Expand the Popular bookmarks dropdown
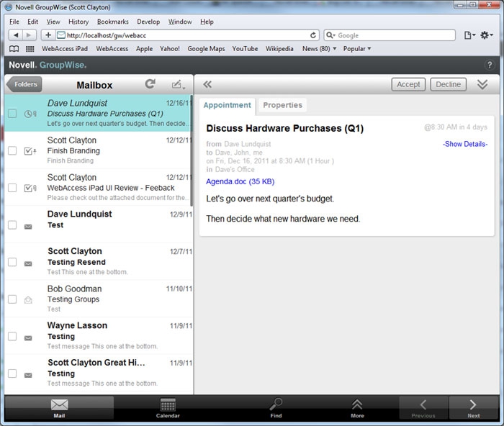The width and height of the screenshot is (504, 426). 357,49
